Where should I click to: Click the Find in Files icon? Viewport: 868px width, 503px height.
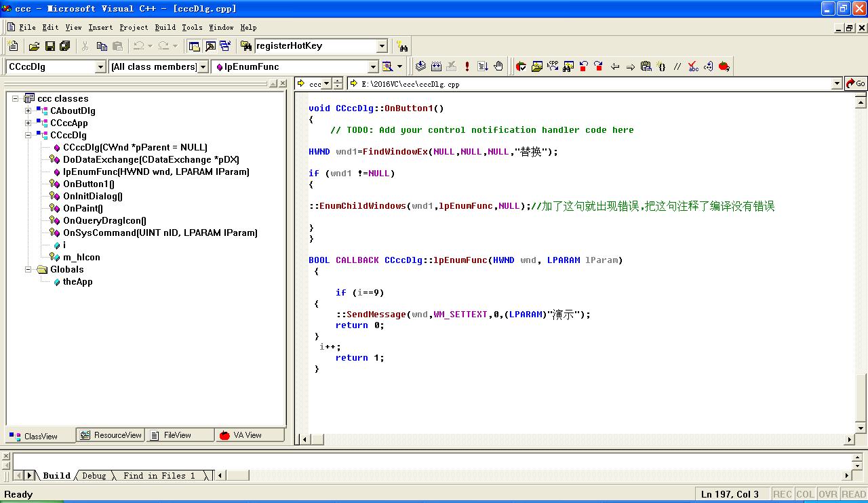[246, 46]
